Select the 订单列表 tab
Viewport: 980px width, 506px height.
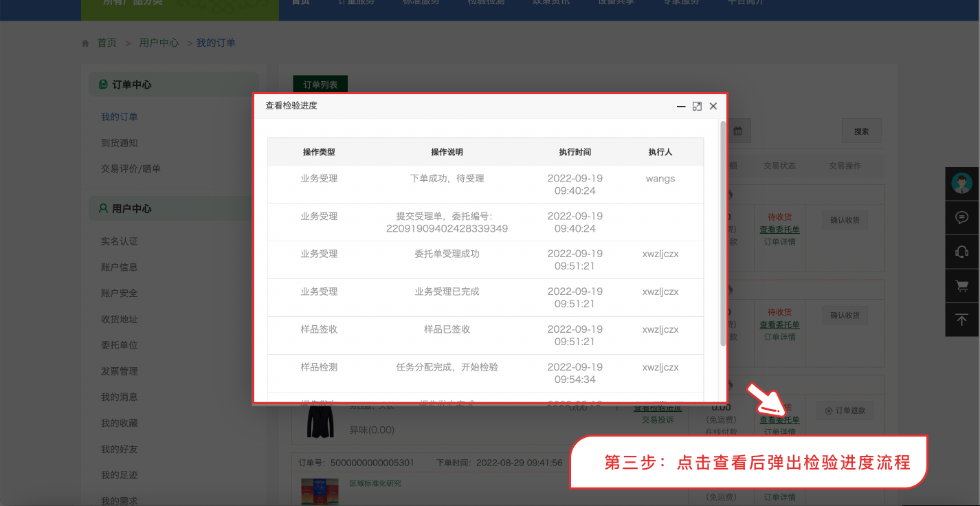320,85
